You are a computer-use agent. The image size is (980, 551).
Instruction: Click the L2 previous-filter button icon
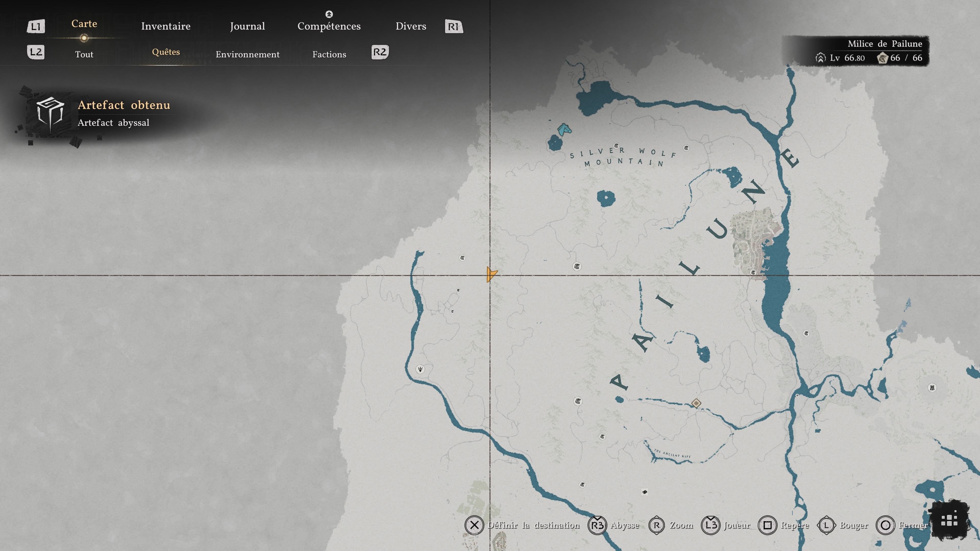click(36, 52)
